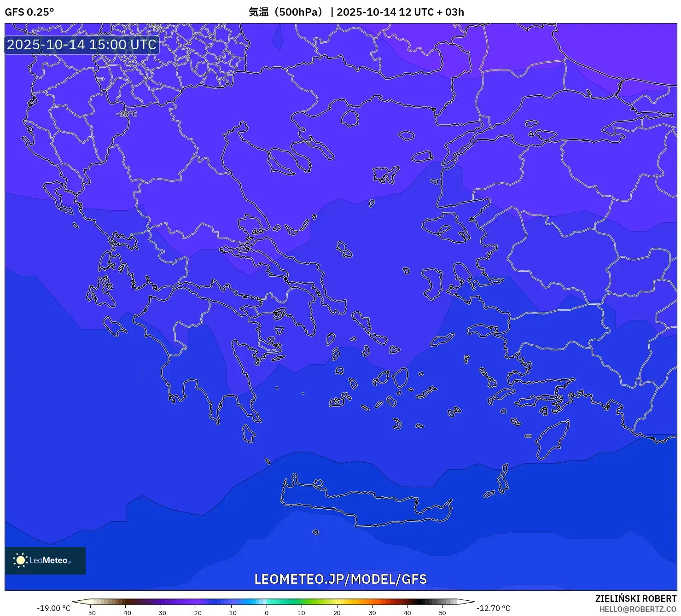Click the ZIELIŃSKI ROBERT author name
Viewport: 681px width, 616px height.
[635, 599]
